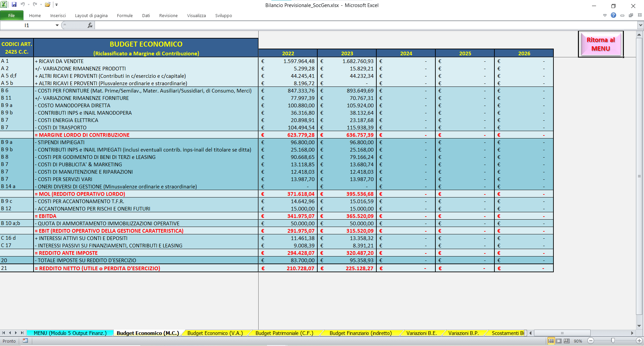Screen dimensions: 644x346
Task: Switch to Normal view
Action: [551, 341]
